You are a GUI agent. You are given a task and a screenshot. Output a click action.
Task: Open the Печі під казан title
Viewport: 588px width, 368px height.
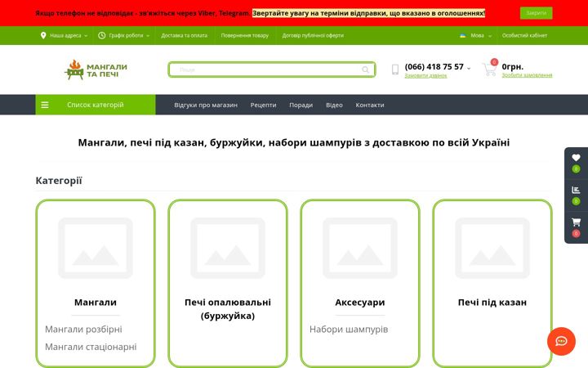492,303
